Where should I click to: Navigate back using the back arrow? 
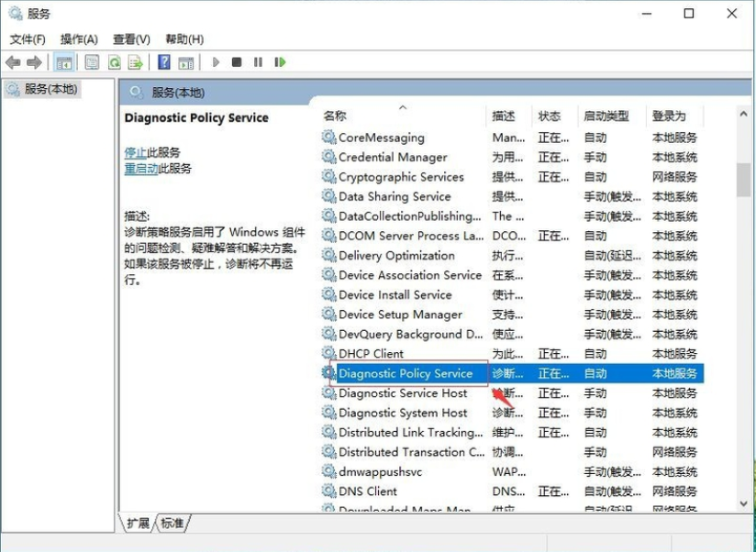click(x=11, y=61)
